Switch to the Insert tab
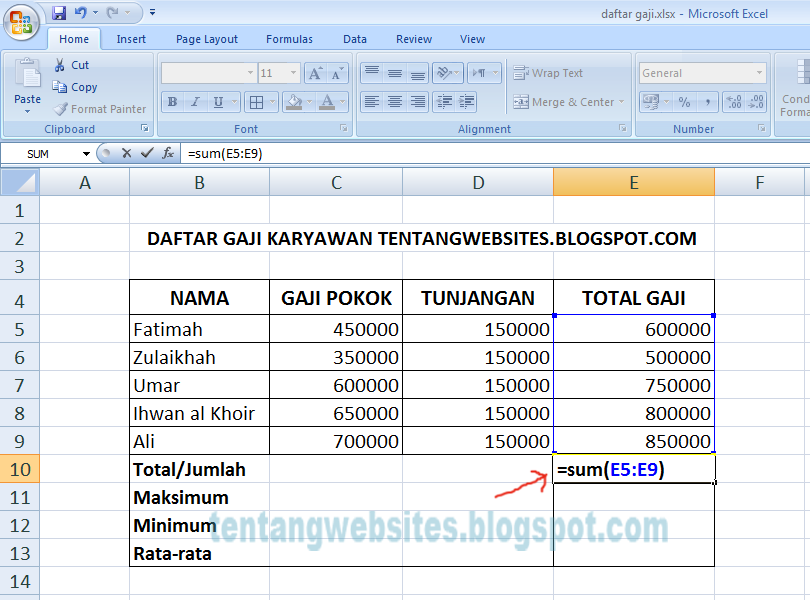Viewport: 810px width, 600px height. (x=131, y=39)
